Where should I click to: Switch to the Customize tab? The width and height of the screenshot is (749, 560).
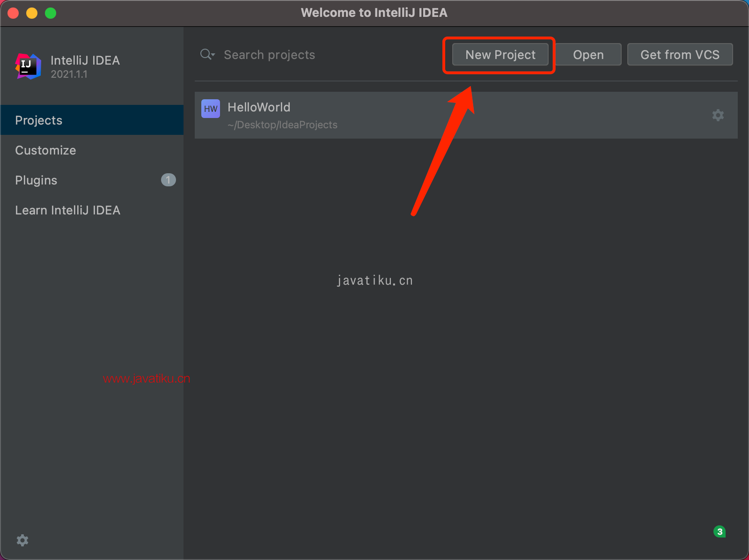click(92, 150)
